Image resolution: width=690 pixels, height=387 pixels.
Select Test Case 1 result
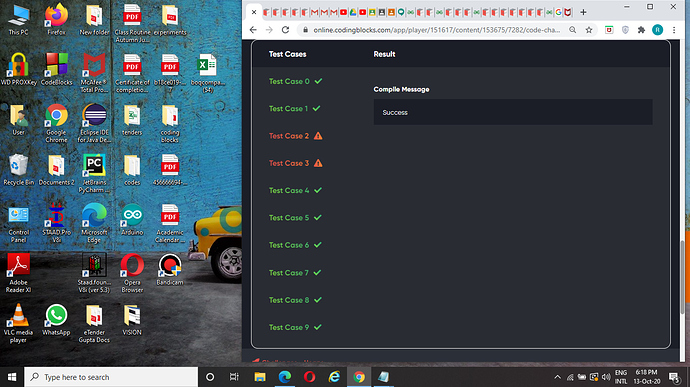pos(294,109)
